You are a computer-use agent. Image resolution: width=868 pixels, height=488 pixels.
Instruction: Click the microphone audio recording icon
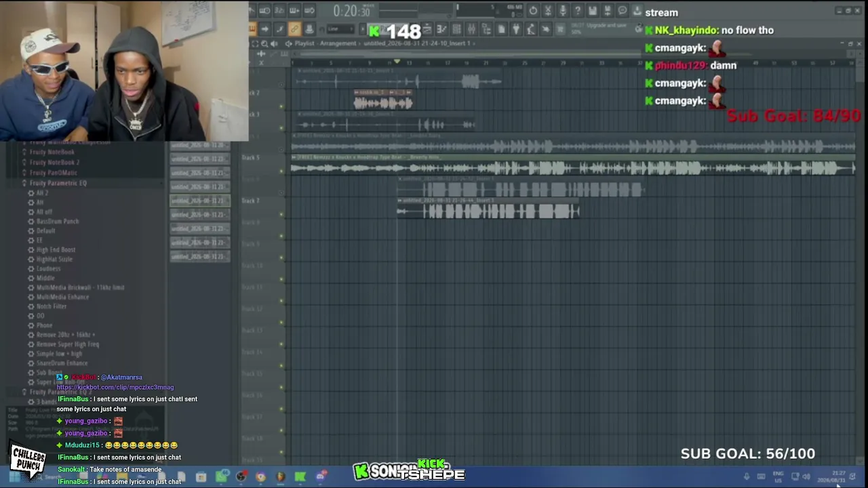tap(563, 11)
